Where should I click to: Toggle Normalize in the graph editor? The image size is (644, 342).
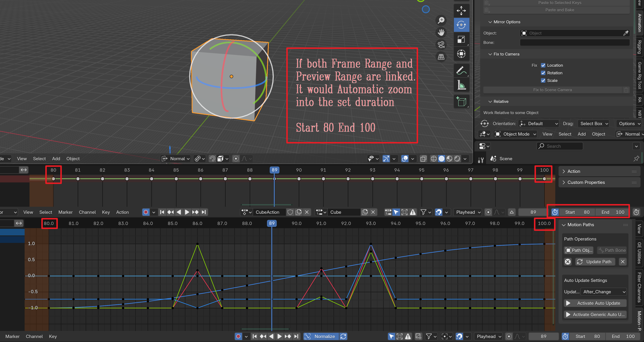(x=321, y=336)
